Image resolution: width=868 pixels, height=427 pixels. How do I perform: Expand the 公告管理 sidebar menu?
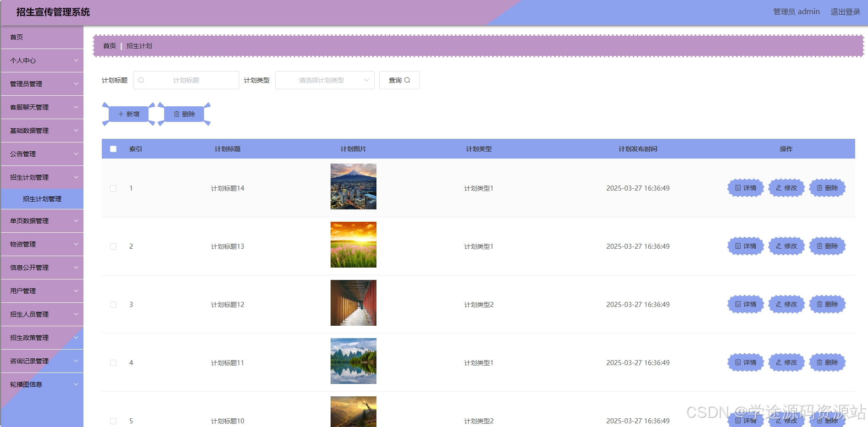(42, 154)
